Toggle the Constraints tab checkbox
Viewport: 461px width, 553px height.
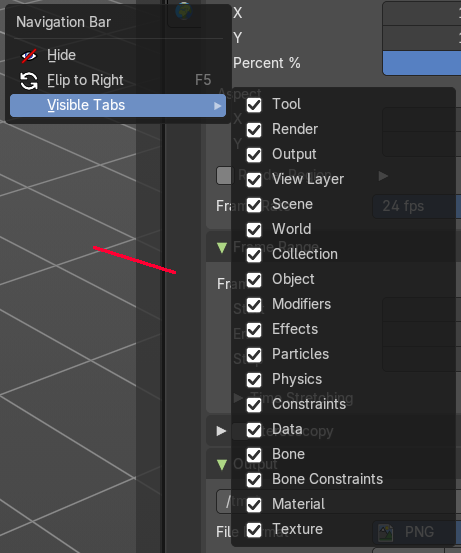(254, 405)
